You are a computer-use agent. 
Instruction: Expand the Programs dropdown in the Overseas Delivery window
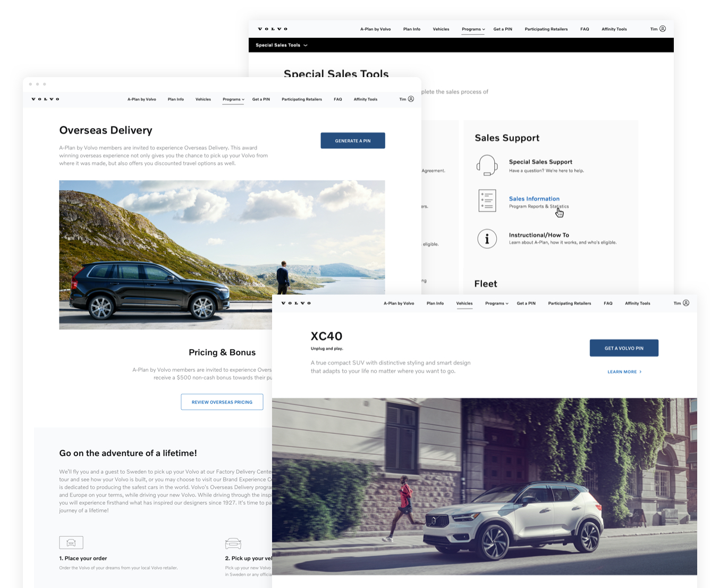coord(233,99)
